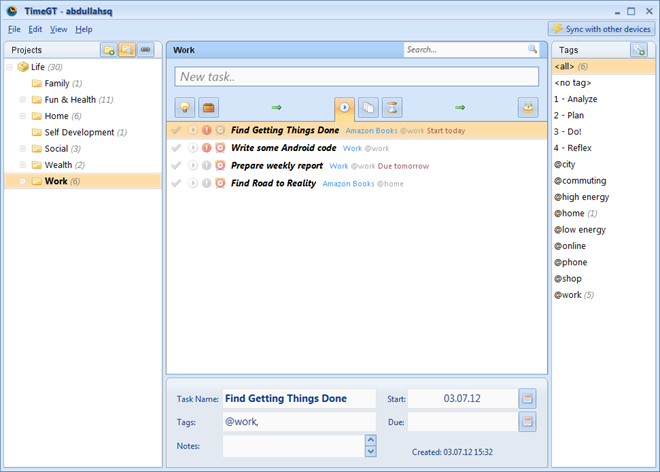660x472 pixels.
Task: Open the stacked pages list
Action: [x=368, y=108]
